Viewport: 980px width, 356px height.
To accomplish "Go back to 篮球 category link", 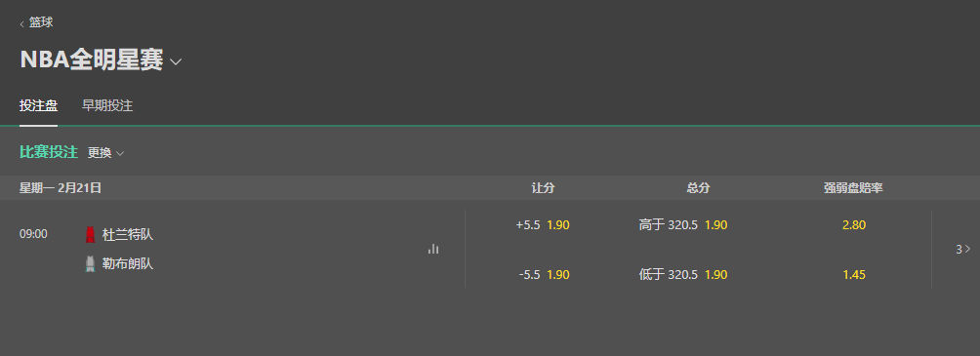I will coord(41,23).
